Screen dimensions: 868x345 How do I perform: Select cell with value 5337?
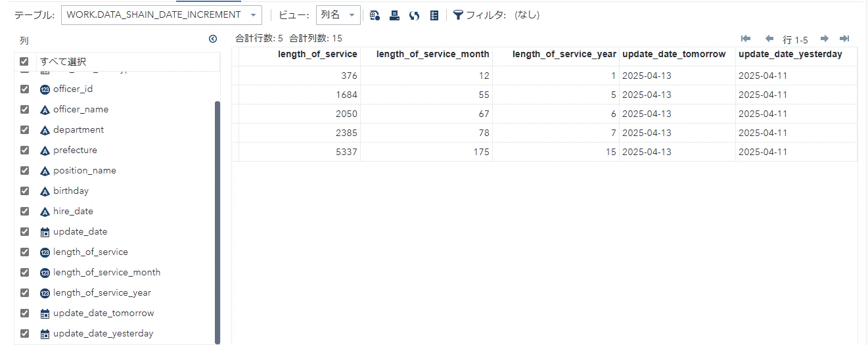point(300,152)
